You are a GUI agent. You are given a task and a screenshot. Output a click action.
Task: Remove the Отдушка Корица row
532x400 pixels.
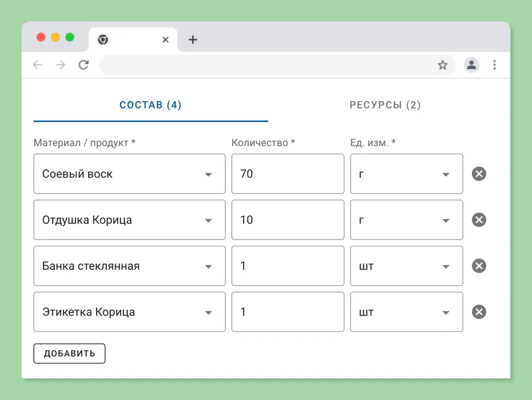tap(479, 219)
